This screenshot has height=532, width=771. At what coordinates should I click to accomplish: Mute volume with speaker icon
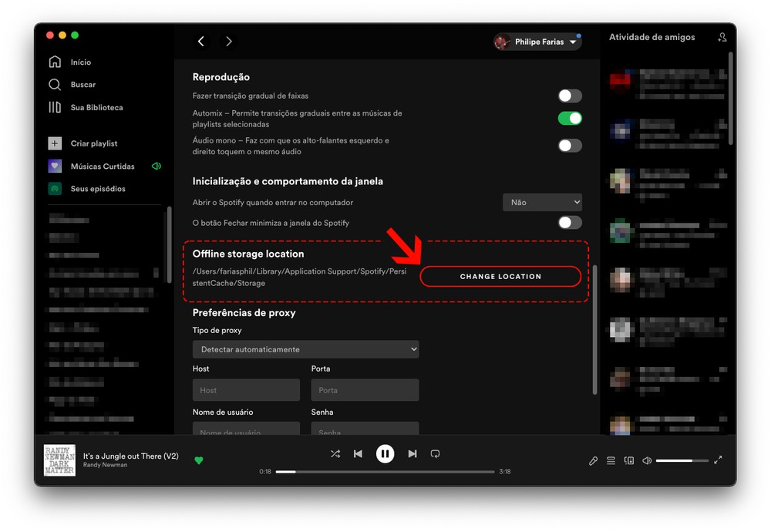tap(647, 461)
